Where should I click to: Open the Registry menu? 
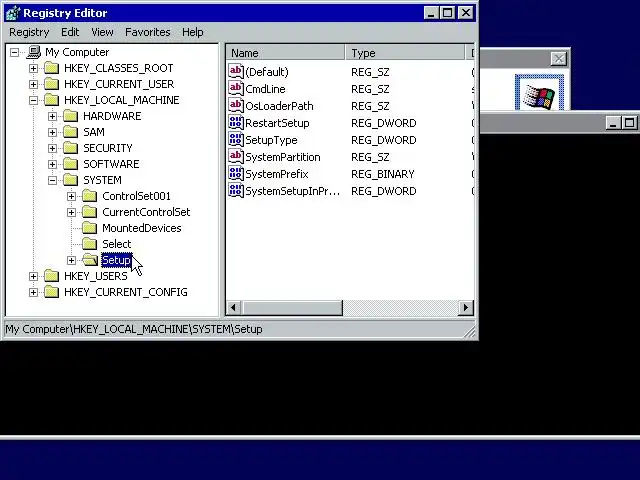click(29, 32)
